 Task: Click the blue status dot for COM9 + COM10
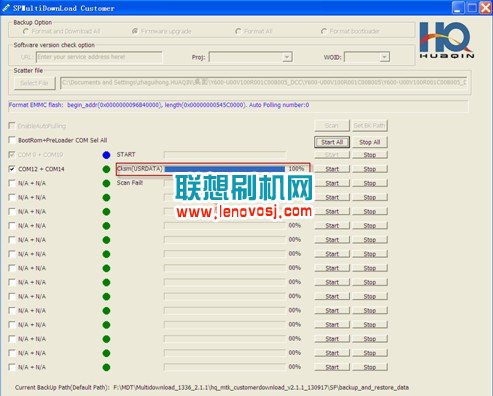pos(106,155)
